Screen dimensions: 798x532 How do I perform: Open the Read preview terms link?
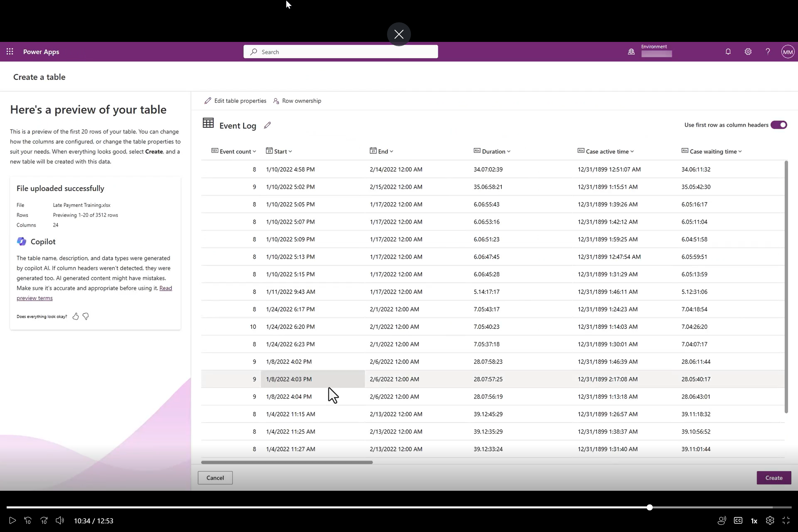click(x=35, y=298)
